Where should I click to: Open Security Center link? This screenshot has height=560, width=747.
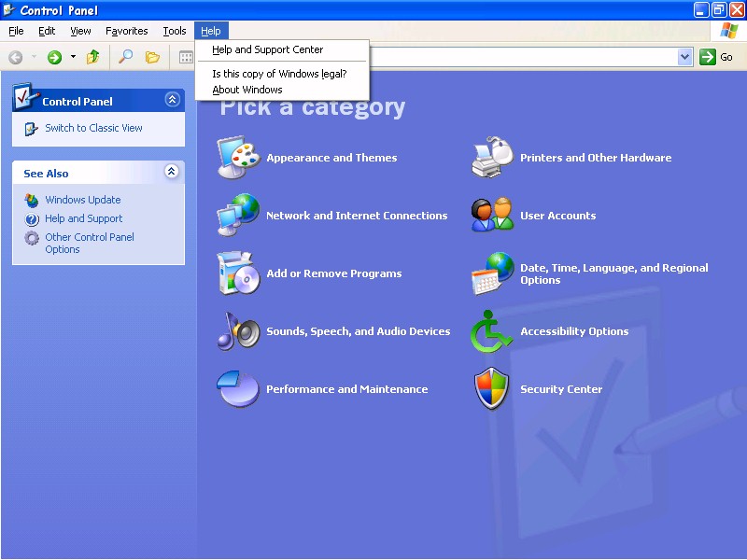pyautogui.click(x=561, y=389)
